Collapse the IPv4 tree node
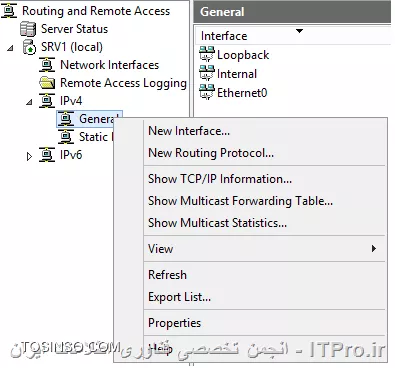This screenshot has height=368, width=395. pyautogui.click(x=29, y=102)
